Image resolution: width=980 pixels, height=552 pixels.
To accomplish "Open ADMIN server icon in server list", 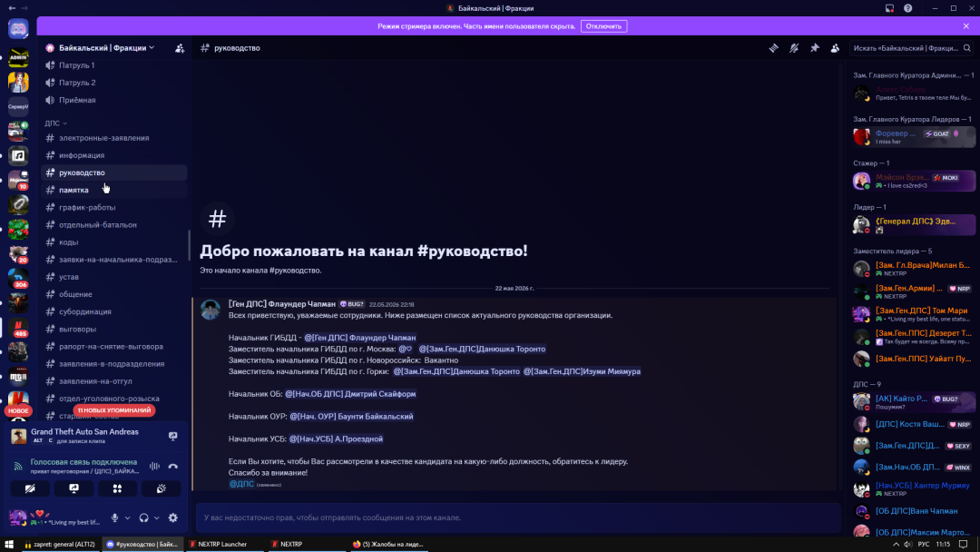I will tap(18, 57).
